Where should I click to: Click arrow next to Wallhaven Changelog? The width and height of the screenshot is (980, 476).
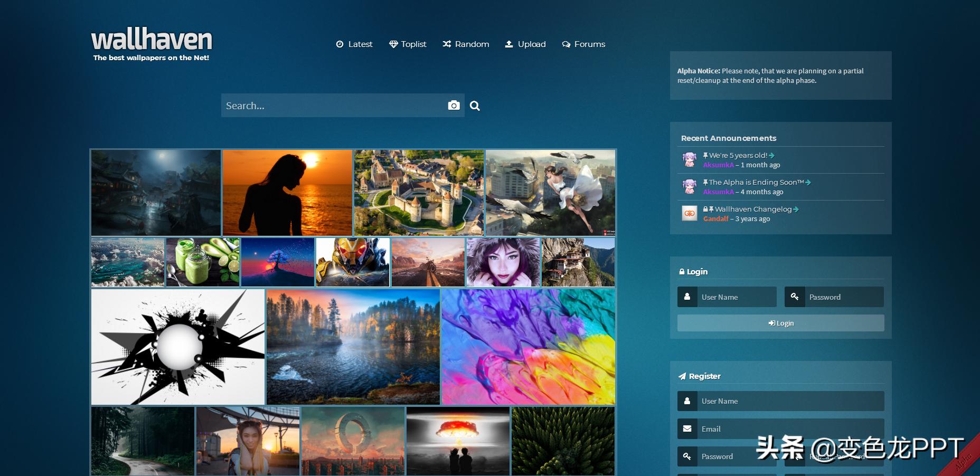(796, 210)
